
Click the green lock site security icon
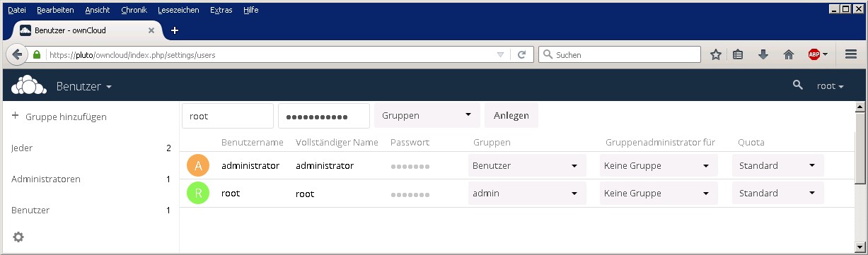[x=37, y=54]
